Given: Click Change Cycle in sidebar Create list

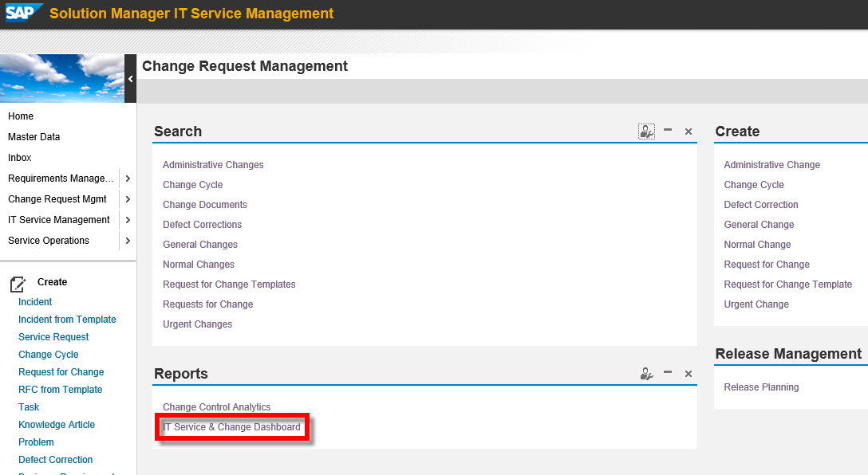Looking at the screenshot, I should [x=48, y=355].
